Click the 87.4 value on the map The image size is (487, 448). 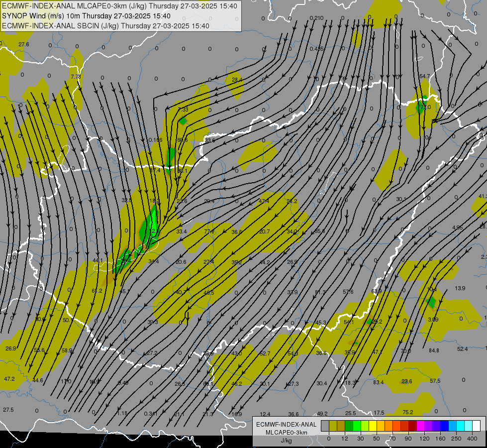click(155, 170)
